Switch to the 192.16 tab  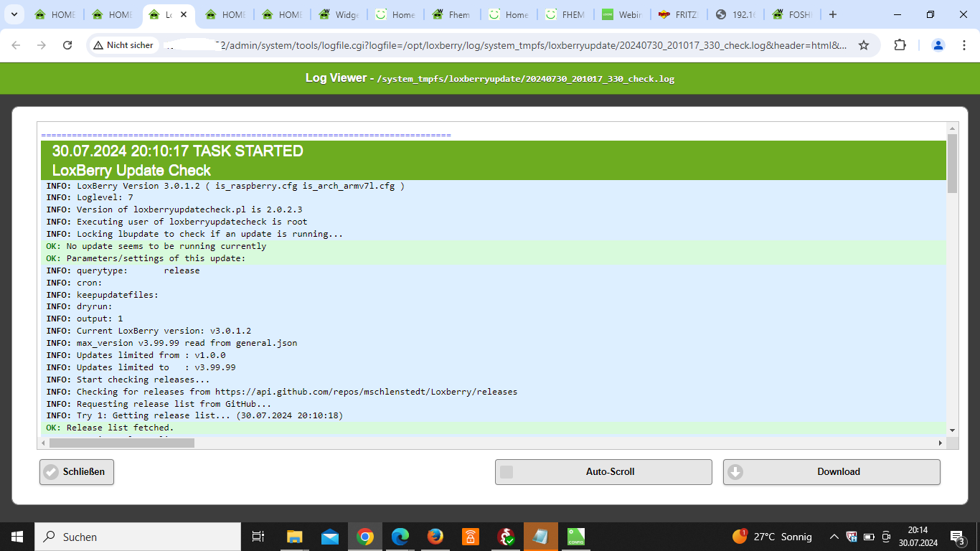735,14
